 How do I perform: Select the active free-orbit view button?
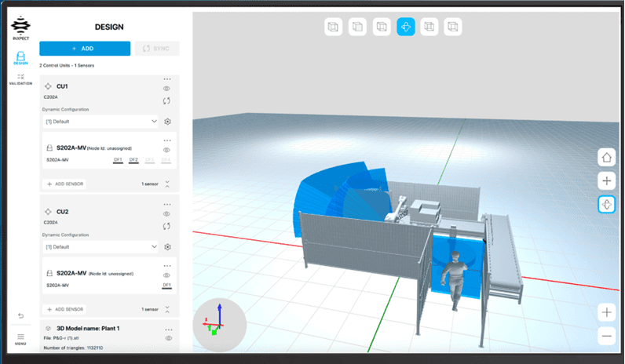tap(406, 27)
